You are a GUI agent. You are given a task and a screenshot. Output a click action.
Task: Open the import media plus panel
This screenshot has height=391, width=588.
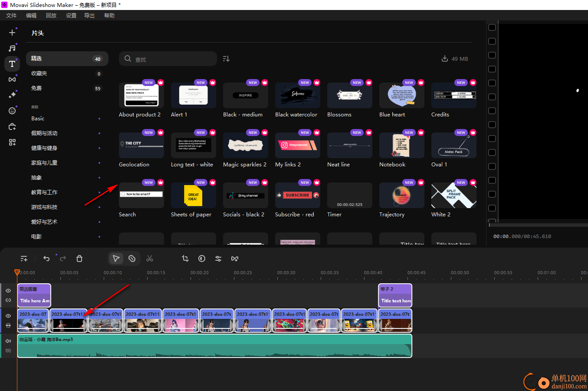[x=12, y=33]
